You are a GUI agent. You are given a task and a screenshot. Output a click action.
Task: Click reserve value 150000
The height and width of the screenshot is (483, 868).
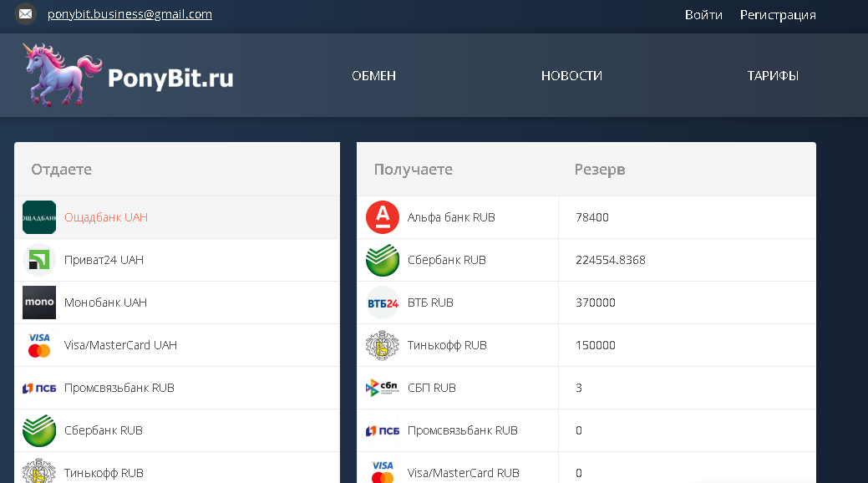595,345
